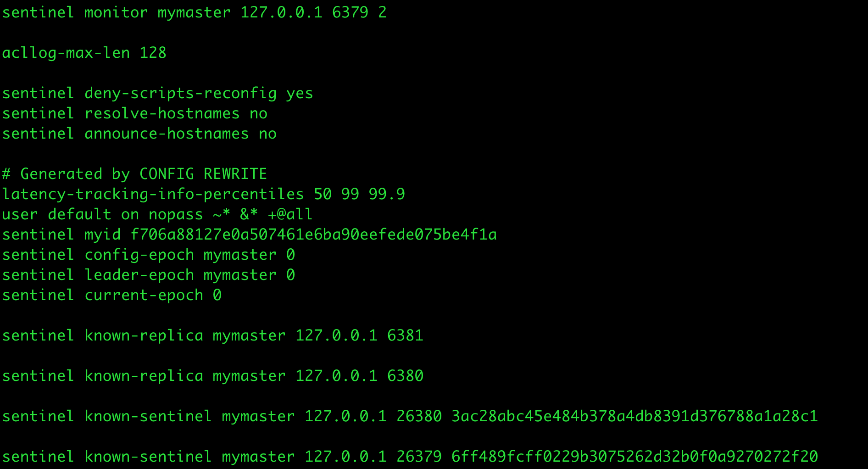Click the known-sentinel port 26380
Image resolution: width=868 pixels, height=469 pixels.
(x=419, y=416)
